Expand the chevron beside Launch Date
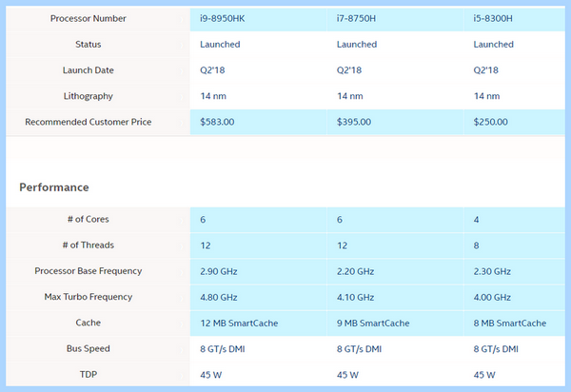The height and width of the screenshot is (392, 571). (182, 71)
